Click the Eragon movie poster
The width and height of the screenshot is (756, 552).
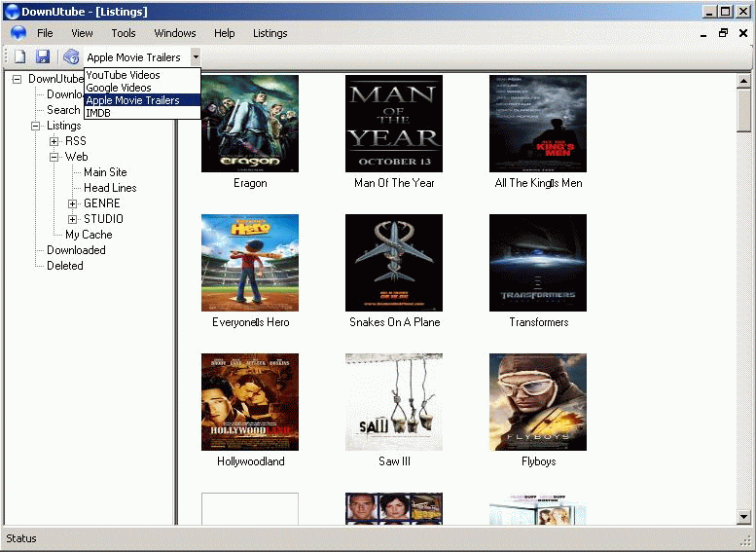(x=250, y=124)
